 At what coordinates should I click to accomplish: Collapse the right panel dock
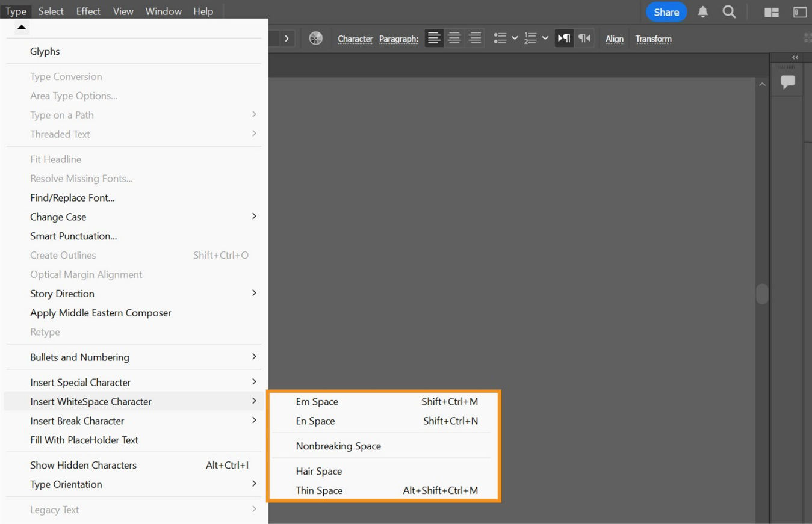coord(794,57)
